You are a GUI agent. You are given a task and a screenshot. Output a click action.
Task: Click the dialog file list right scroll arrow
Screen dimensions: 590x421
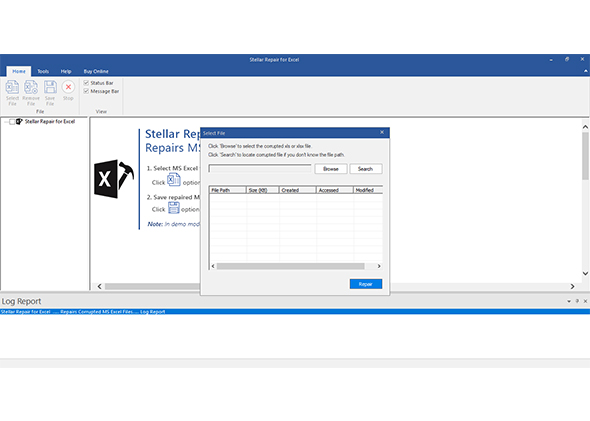tap(379, 266)
